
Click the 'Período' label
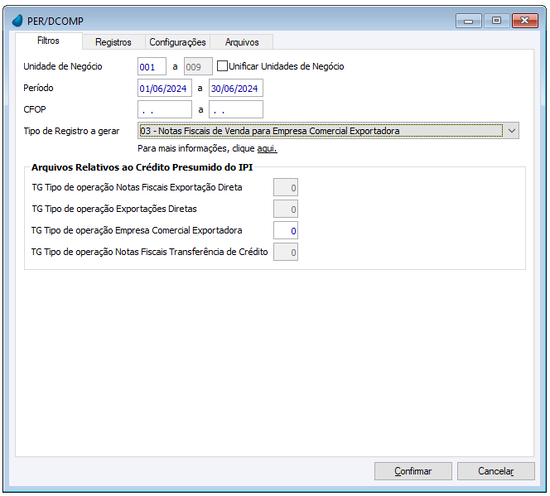[x=38, y=88]
